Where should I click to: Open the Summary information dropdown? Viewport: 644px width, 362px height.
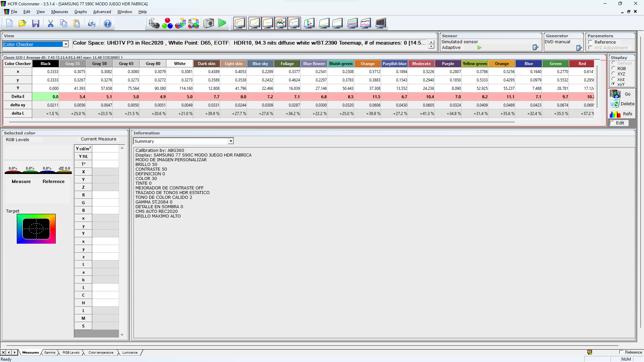[231, 141]
